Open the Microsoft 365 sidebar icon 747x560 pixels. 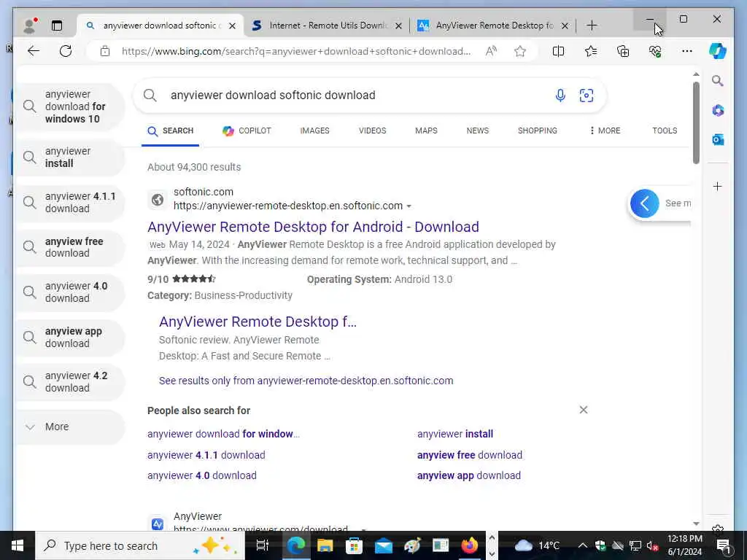(718, 111)
